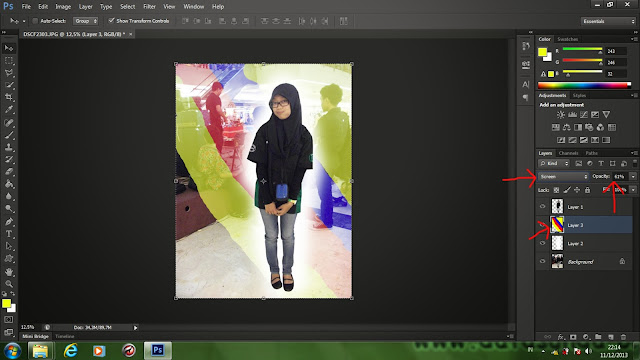The image size is (640, 360).
Task: Switch to the Channels tab
Action: (568, 153)
